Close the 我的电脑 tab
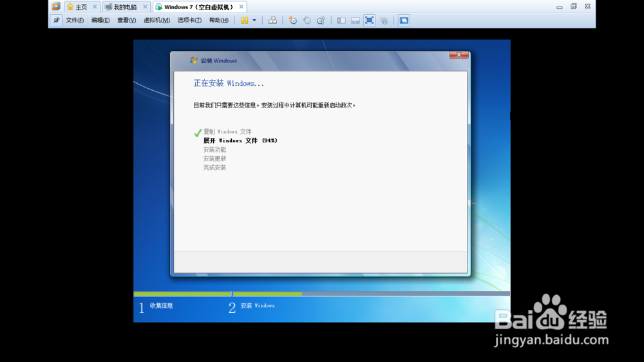The height and width of the screenshot is (362, 644). [145, 6]
